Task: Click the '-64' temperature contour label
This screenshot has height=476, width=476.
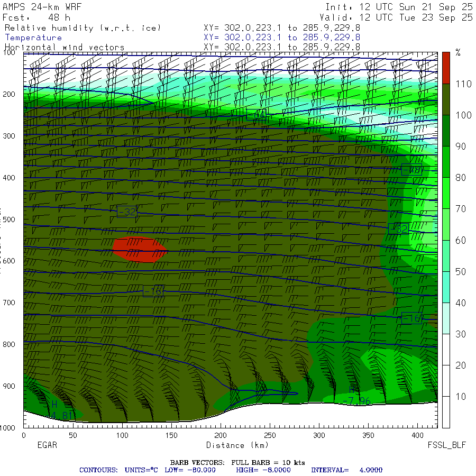Action: (x=256, y=114)
